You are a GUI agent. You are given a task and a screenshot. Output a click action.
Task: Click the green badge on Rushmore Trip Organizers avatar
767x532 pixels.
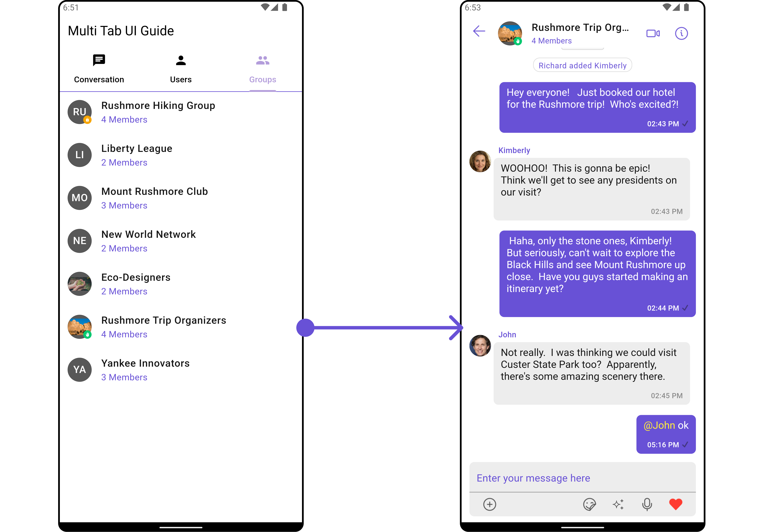tap(88, 335)
